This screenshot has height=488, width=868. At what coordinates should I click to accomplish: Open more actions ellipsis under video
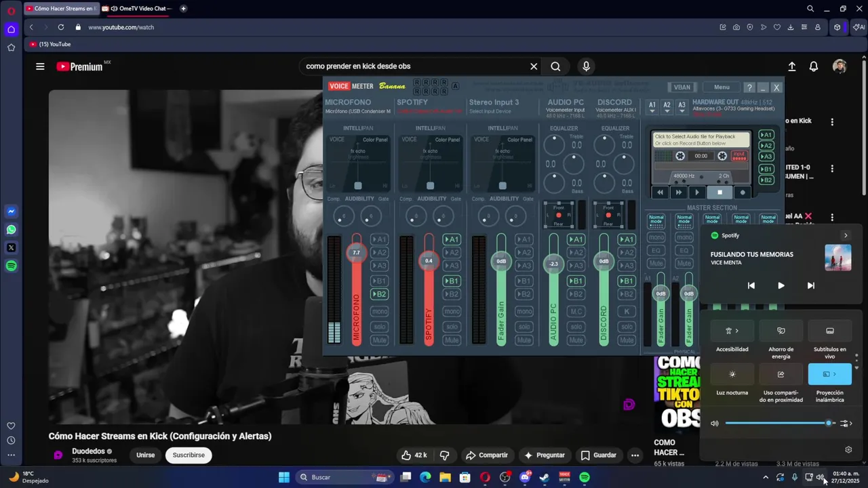(x=635, y=455)
